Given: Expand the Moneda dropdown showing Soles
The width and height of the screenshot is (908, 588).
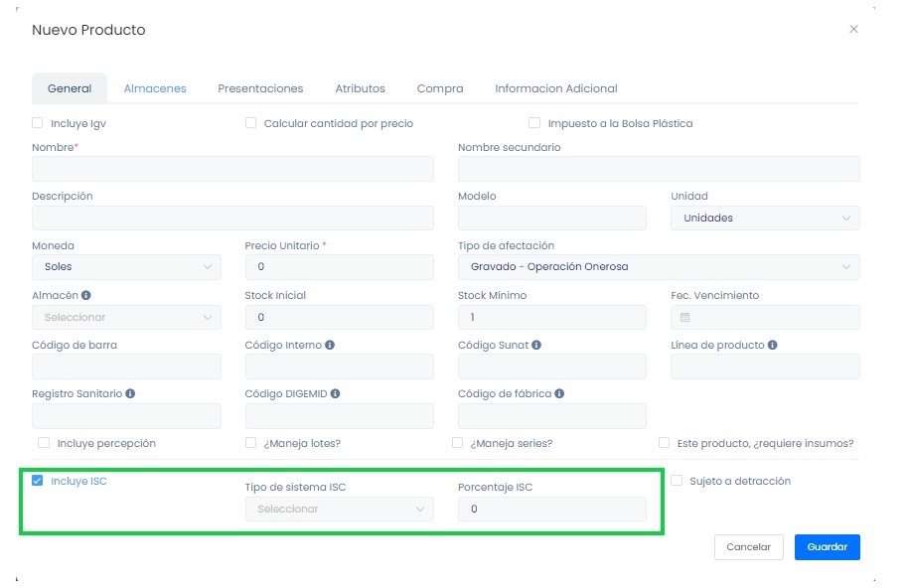Looking at the screenshot, I should pos(126,266).
